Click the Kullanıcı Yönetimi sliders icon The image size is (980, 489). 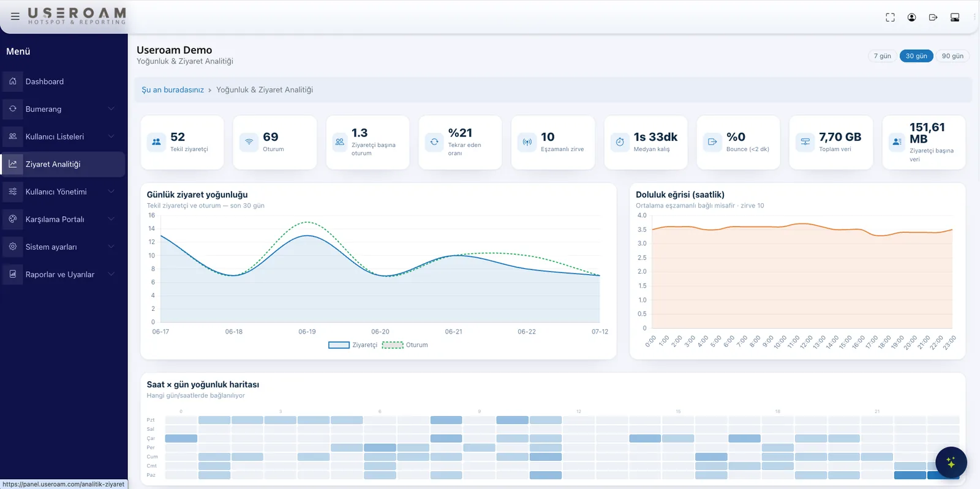pyautogui.click(x=13, y=192)
